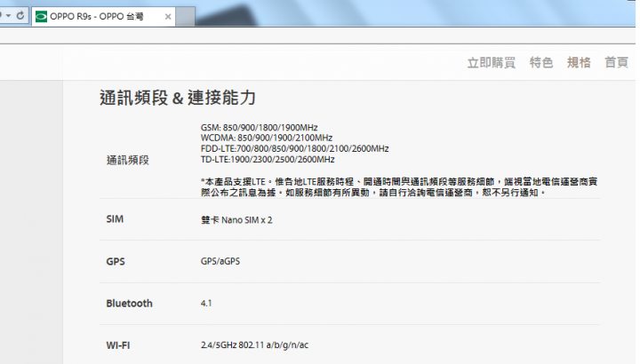Click the FDD-LTE frequency band line
This screenshot has width=640, height=364.
pos(295,148)
